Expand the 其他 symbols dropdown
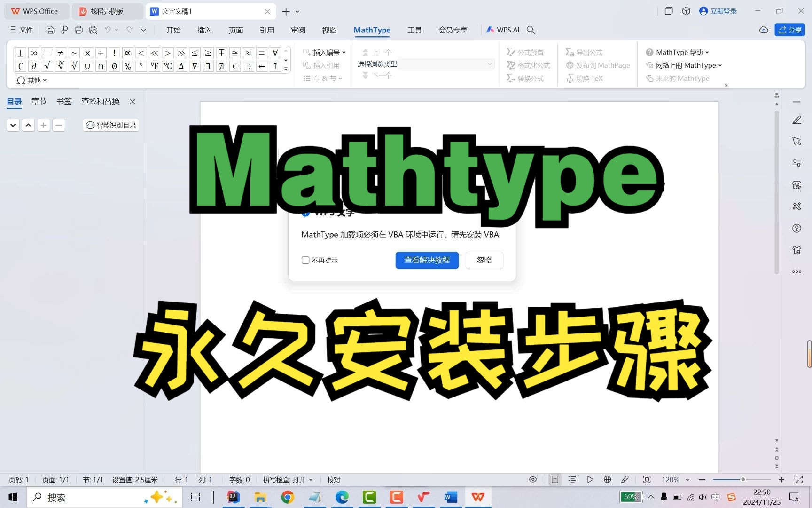This screenshot has height=508, width=812. pos(31,80)
